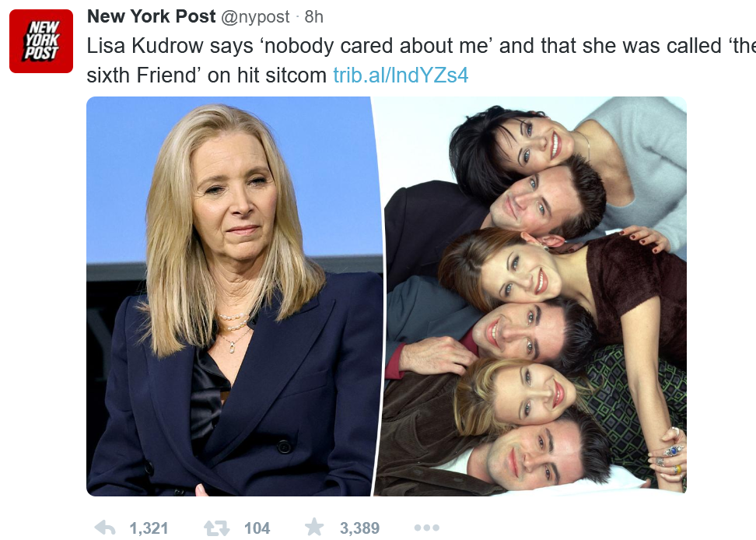This screenshot has width=756, height=540.
Task: Click the 'sixth Friend' on hit sitcom text line
Action: (206, 75)
